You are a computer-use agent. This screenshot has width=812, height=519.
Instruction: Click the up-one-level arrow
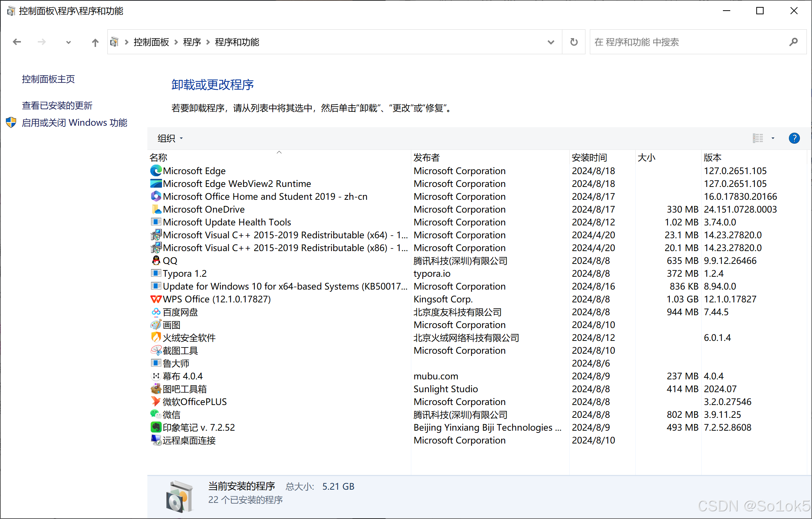point(95,43)
